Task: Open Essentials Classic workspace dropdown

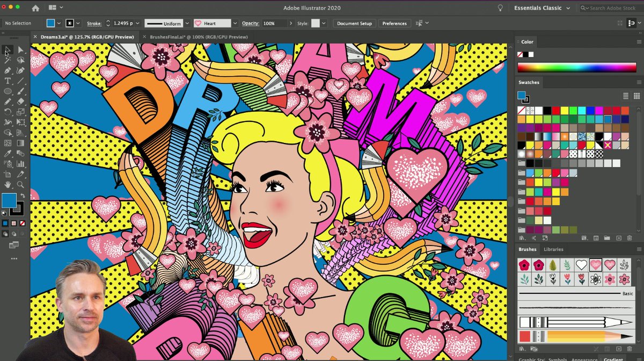Action: pos(541,8)
